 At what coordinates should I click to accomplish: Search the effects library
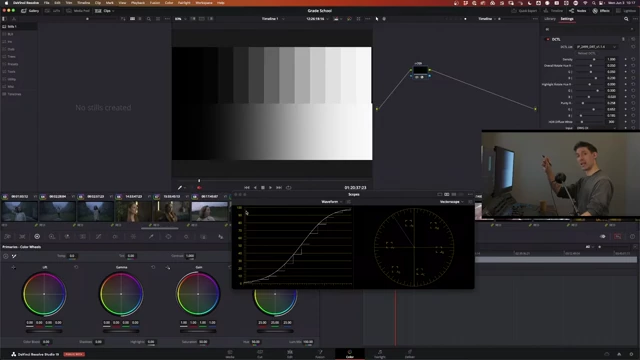pos(626,19)
